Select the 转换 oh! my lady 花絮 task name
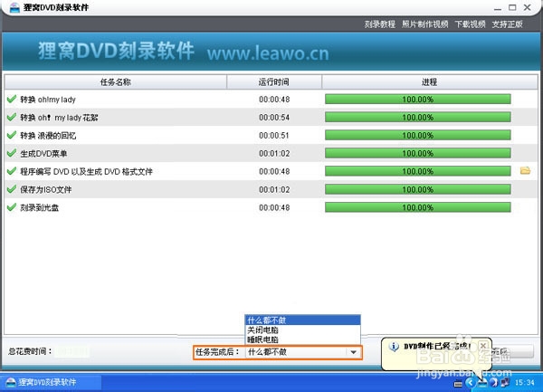Image resolution: width=543 pixels, height=392 pixels. point(59,118)
